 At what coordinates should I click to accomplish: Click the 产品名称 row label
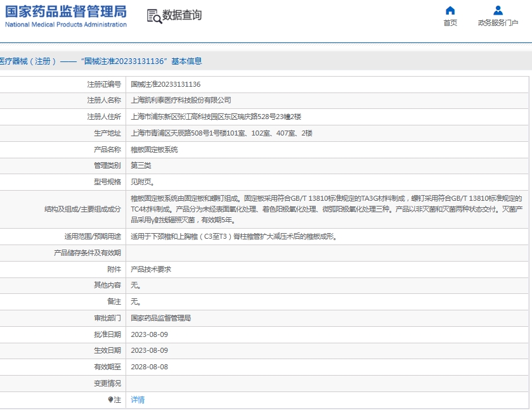(x=107, y=149)
